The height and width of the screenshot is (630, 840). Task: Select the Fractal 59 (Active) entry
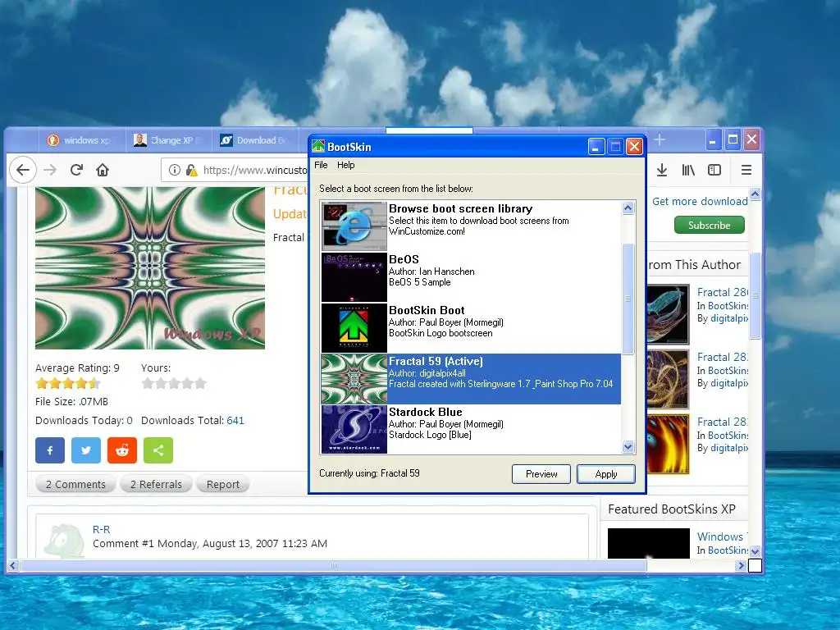click(471, 379)
